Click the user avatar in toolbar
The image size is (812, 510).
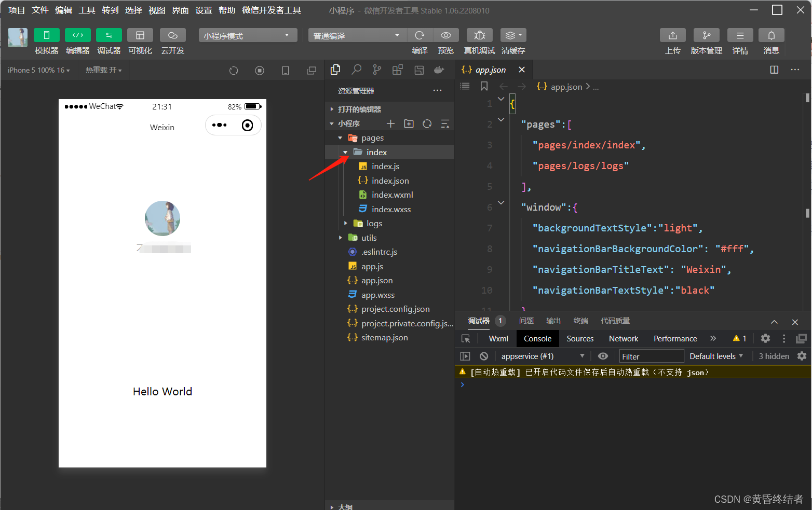click(18, 37)
